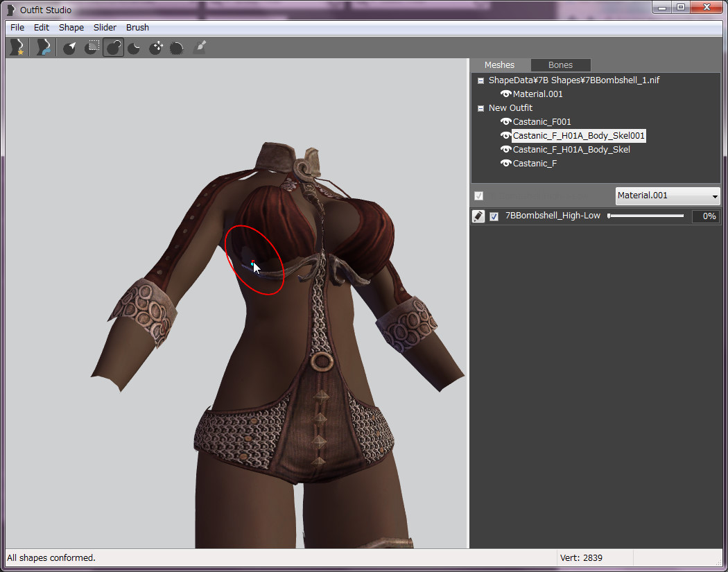Open the Material.001 dropdown

pyautogui.click(x=668, y=196)
